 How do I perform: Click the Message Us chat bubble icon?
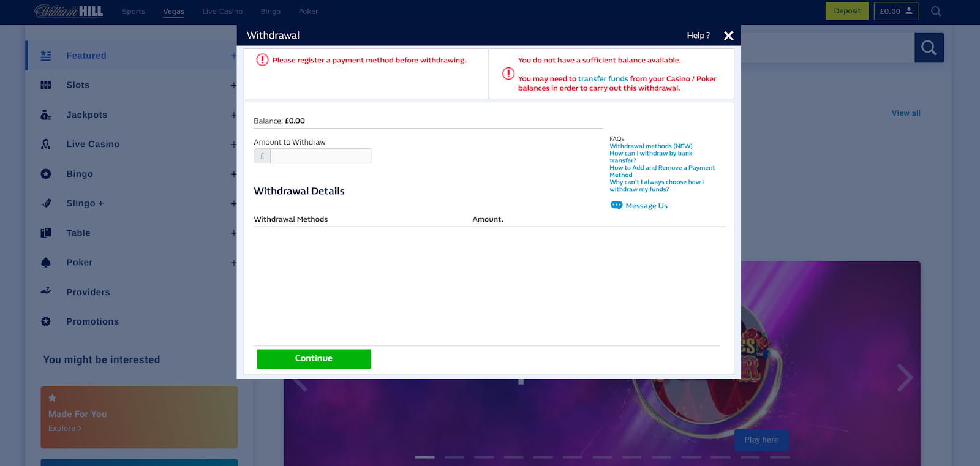pos(616,205)
